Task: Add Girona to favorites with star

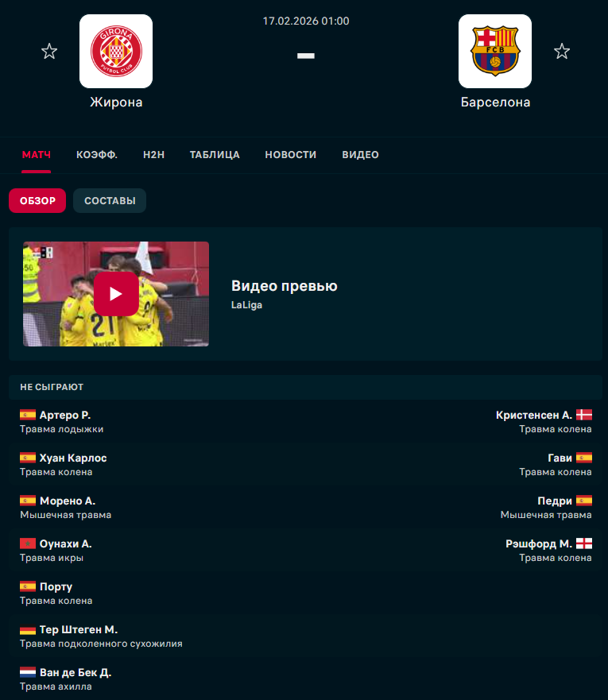Action: (49, 52)
